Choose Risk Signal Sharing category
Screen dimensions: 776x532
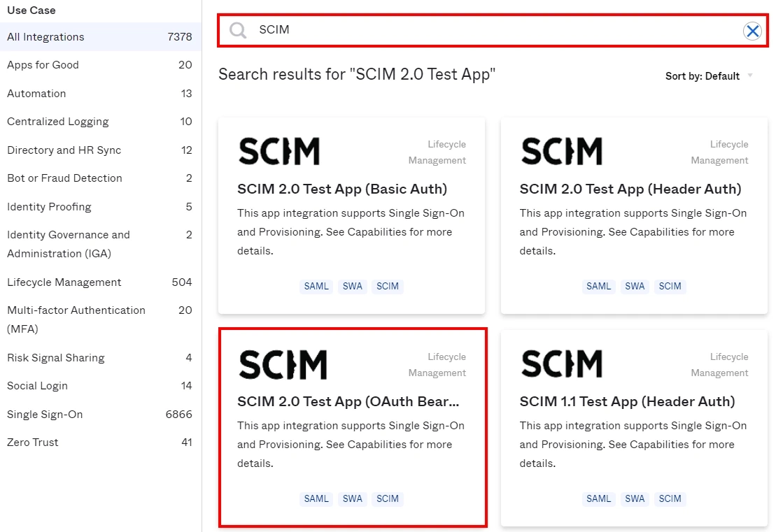coord(101,357)
